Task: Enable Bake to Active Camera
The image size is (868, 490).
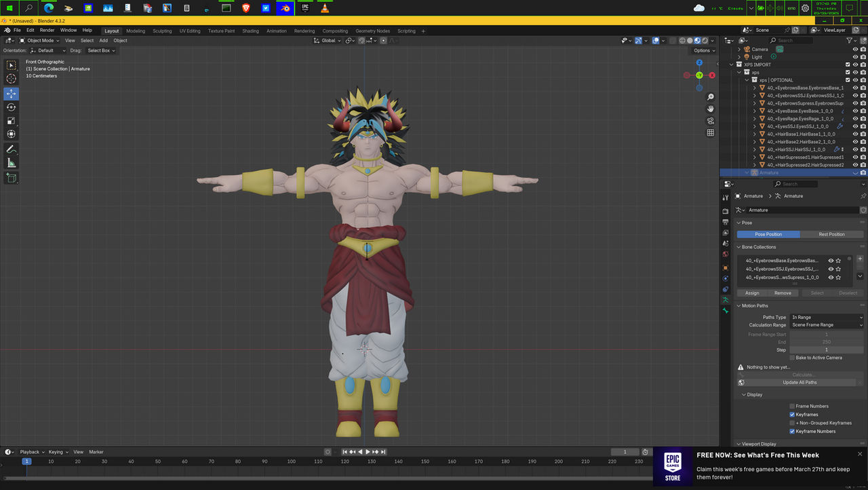Action: 792,358
